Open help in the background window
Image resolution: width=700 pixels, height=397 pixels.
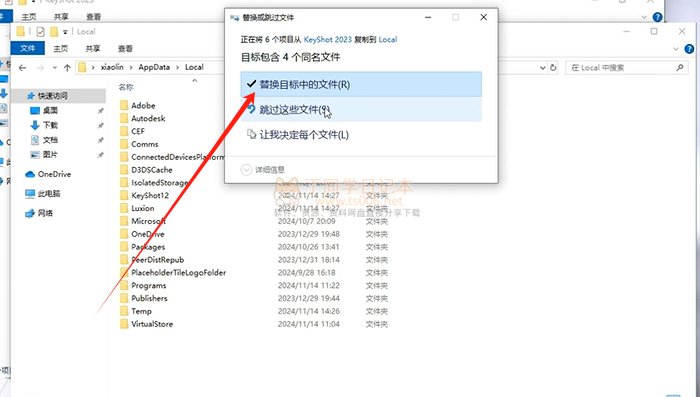[657, 17]
